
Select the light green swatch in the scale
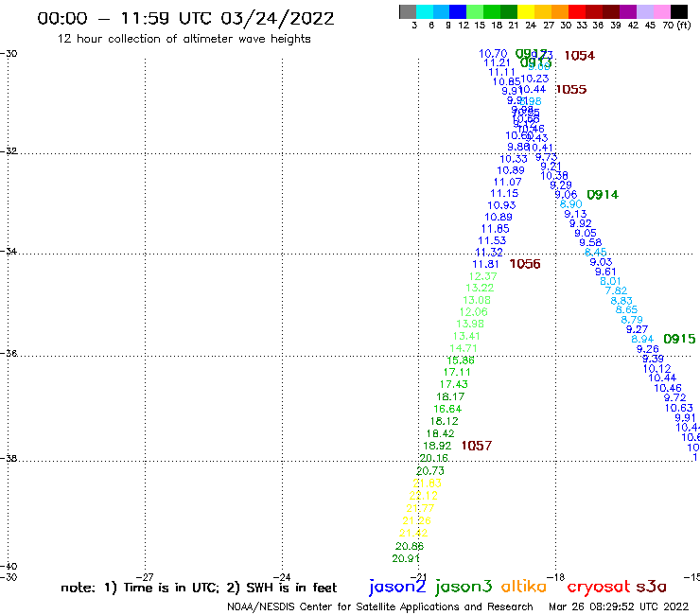pos(475,11)
